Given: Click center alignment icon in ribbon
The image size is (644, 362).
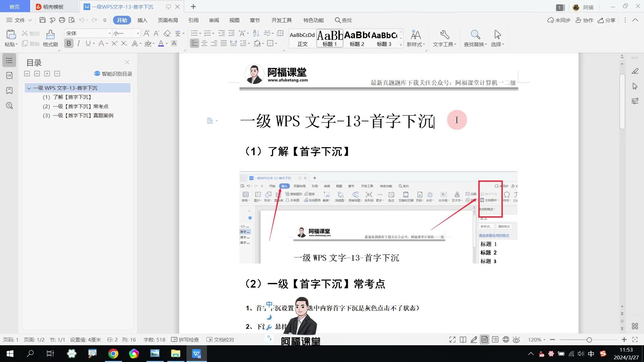Looking at the screenshot, I should point(204,43).
